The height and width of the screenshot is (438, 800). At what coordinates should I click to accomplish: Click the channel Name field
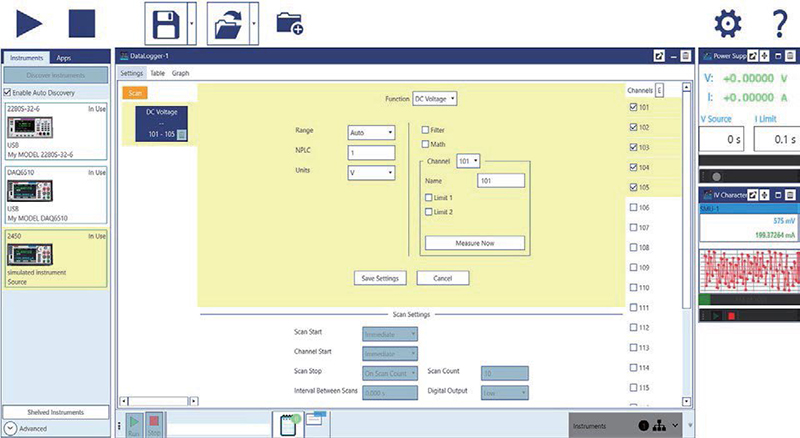pos(501,181)
